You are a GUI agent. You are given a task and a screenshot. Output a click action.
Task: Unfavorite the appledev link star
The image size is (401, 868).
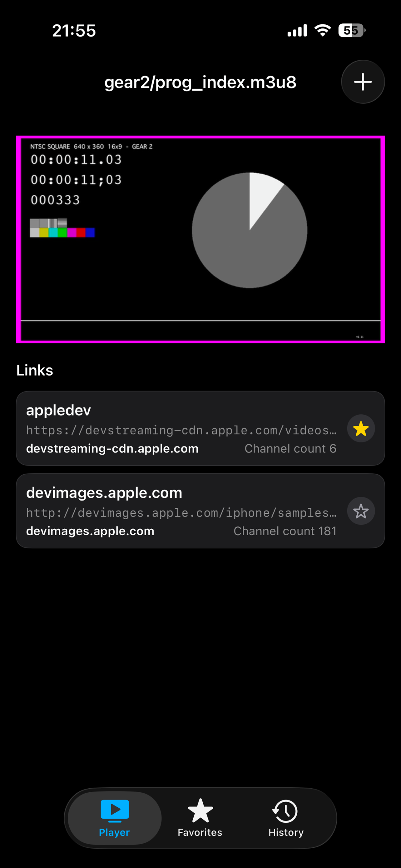pos(361,429)
